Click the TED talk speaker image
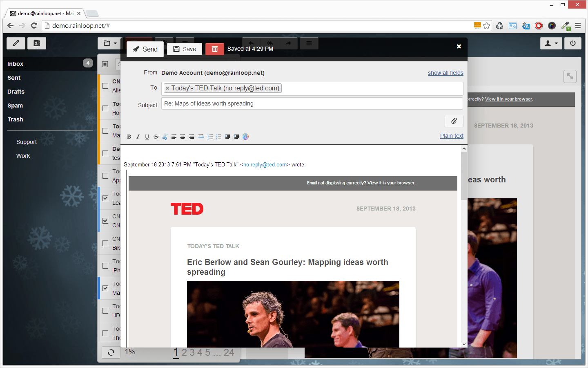The height and width of the screenshot is (368, 588). [293, 314]
